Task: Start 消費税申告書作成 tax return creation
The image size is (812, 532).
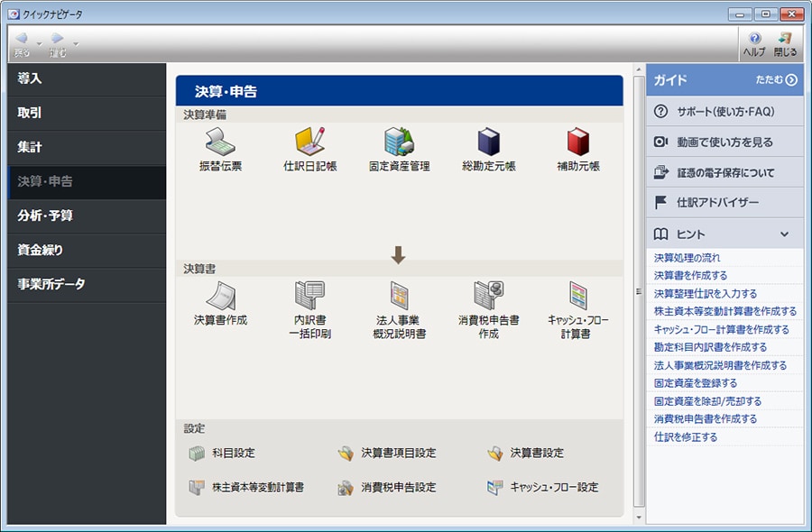Action: pos(487,298)
